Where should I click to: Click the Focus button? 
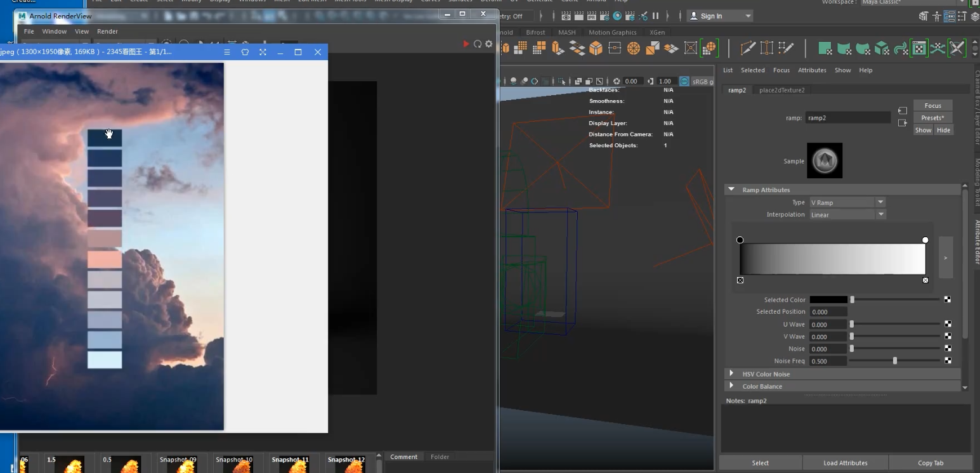[x=933, y=106]
